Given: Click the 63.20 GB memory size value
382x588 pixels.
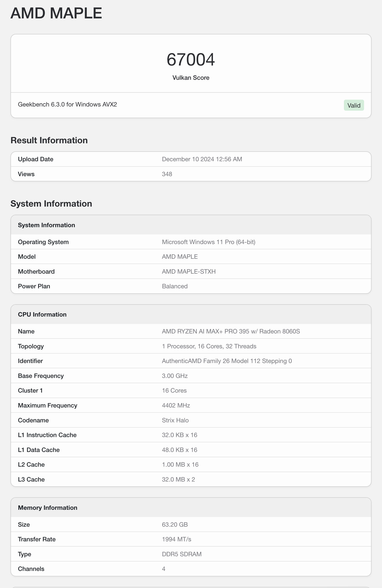Looking at the screenshot, I should pyautogui.click(x=175, y=524).
